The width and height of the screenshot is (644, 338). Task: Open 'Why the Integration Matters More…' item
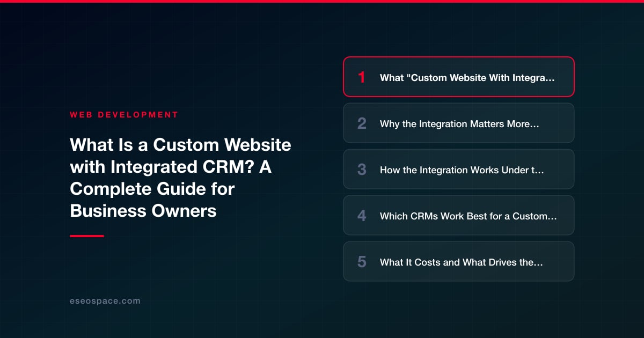pyautogui.click(x=459, y=123)
